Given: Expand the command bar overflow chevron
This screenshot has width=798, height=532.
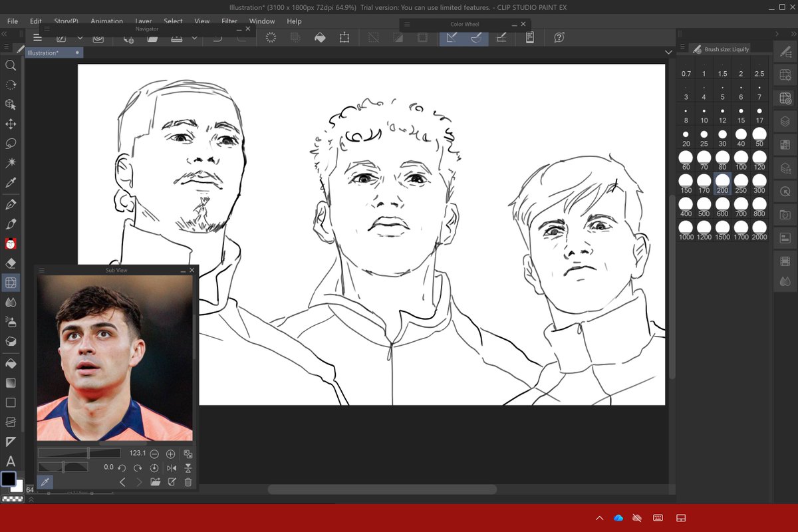Looking at the screenshot, I should tap(668, 53).
